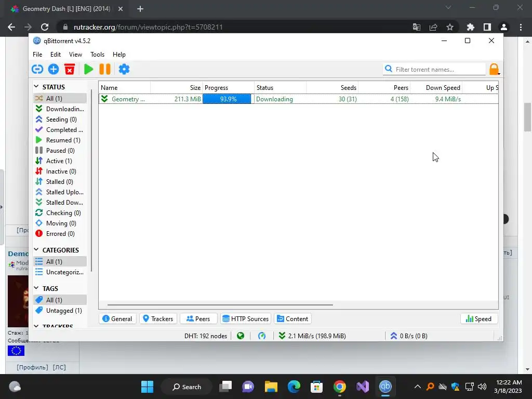Open the Speed graph tab
Screen dimensions: 532x399
pos(478,318)
